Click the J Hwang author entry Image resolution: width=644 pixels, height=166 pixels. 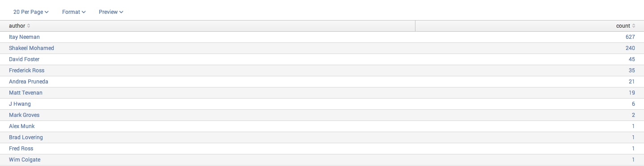(x=20, y=104)
